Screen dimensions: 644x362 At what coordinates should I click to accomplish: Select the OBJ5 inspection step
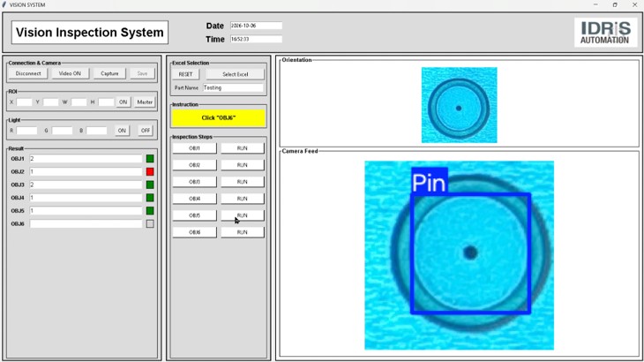click(194, 215)
